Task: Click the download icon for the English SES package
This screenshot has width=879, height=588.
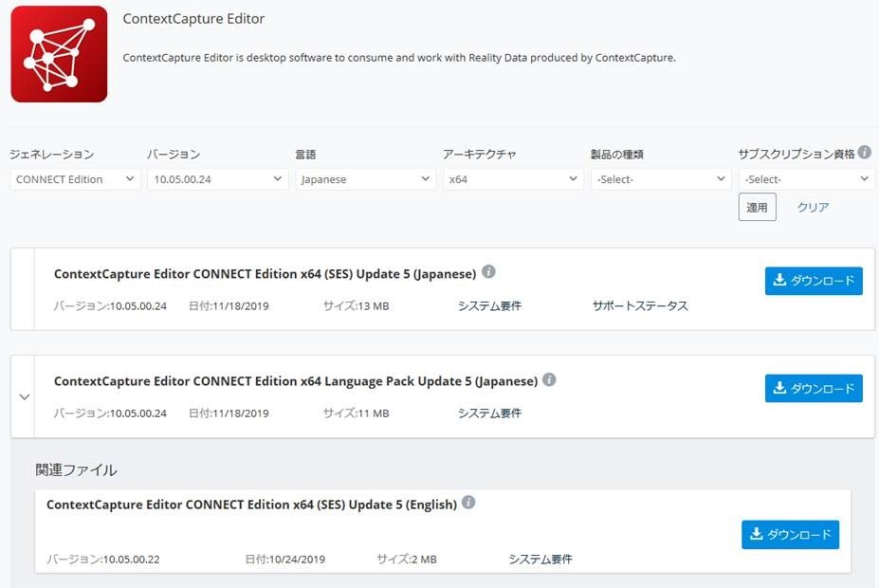Action: click(x=757, y=534)
